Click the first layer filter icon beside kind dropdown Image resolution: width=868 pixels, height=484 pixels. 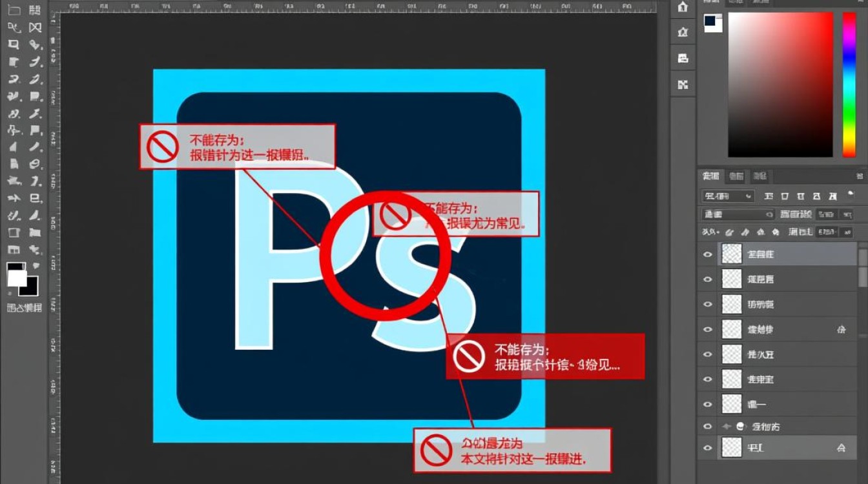pos(769,196)
